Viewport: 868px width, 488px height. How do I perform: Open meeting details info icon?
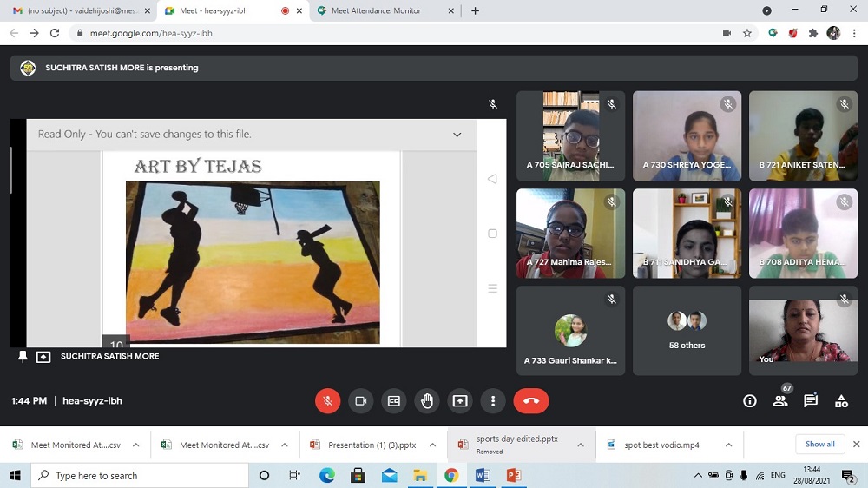click(x=750, y=400)
